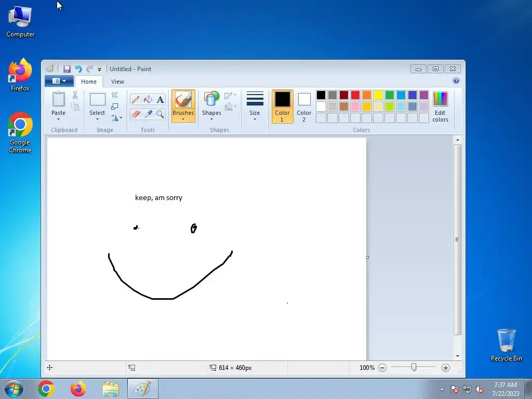
Task: Click the canvas right-edge resize handle
Action: [x=367, y=258]
